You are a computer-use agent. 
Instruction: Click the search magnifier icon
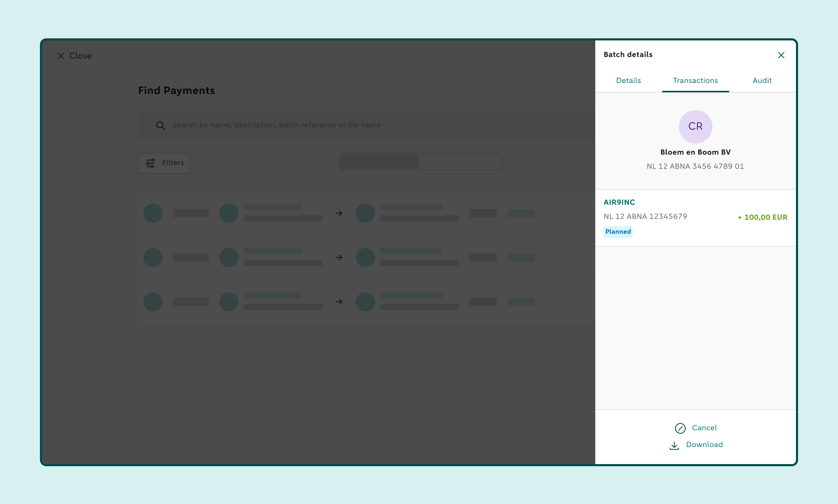coord(161,126)
